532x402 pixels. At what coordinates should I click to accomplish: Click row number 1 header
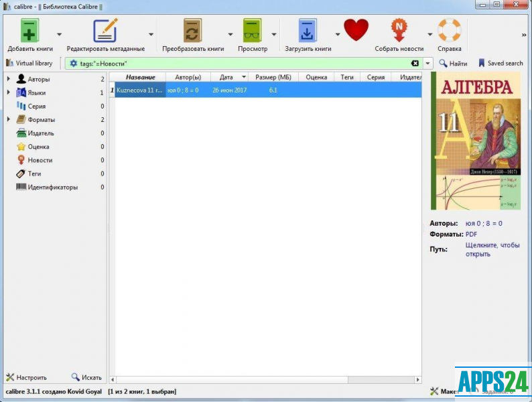pyautogui.click(x=112, y=90)
